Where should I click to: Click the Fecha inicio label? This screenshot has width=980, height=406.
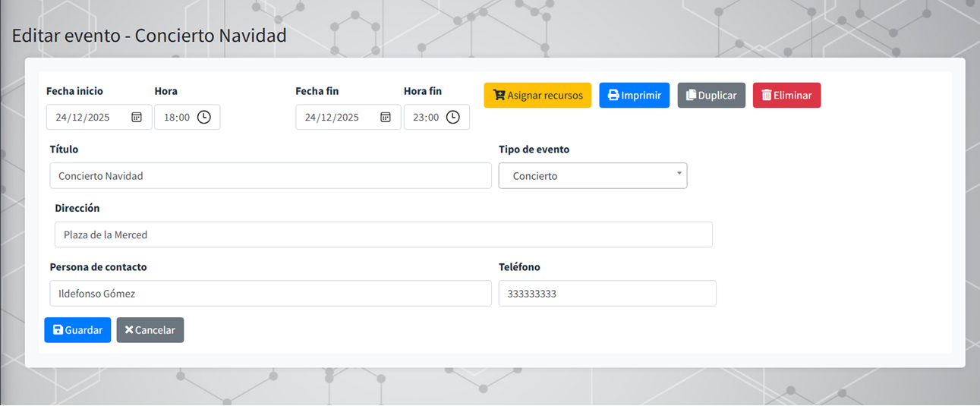[74, 91]
